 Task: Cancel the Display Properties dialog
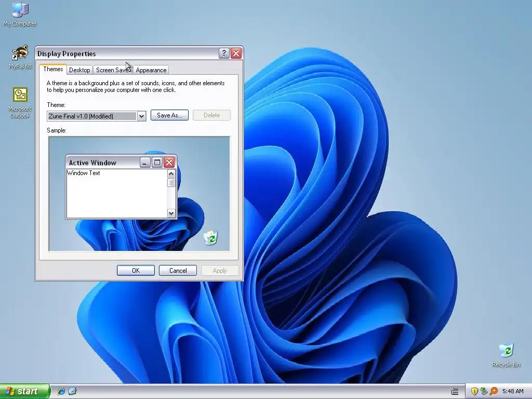178,270
